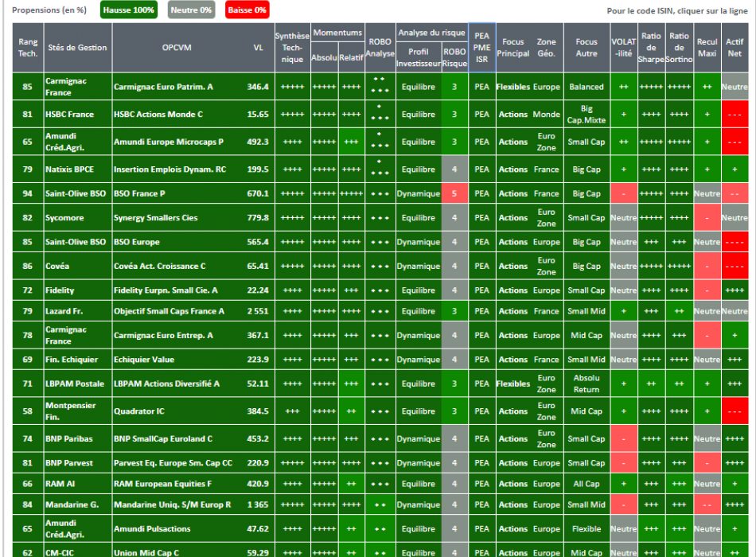Click the Big Cap.Mixte focus cell
Screen dimensions: 756x557
click(x=586, y=115)
